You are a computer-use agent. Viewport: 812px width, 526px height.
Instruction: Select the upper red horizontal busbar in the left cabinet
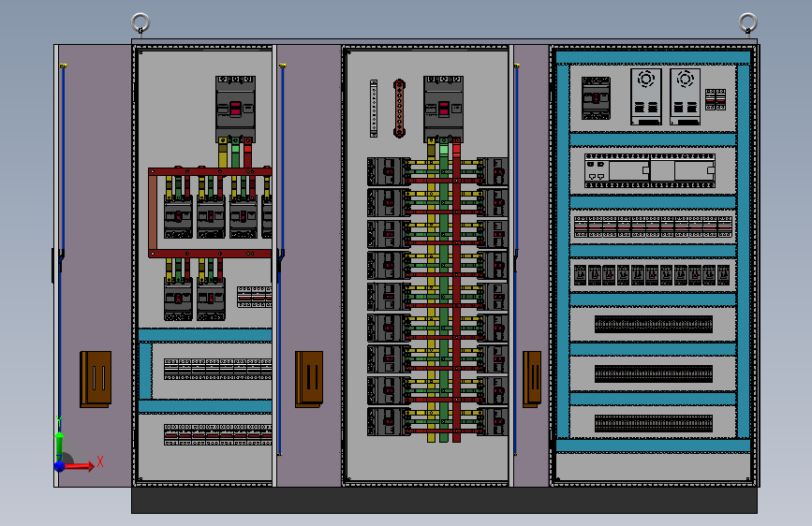(x=210, y=171)
